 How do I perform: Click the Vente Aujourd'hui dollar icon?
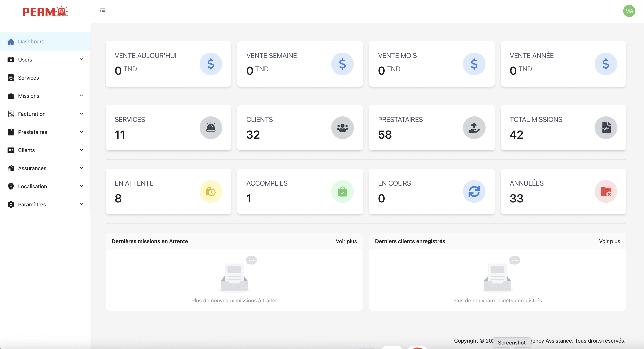(211, 64)
